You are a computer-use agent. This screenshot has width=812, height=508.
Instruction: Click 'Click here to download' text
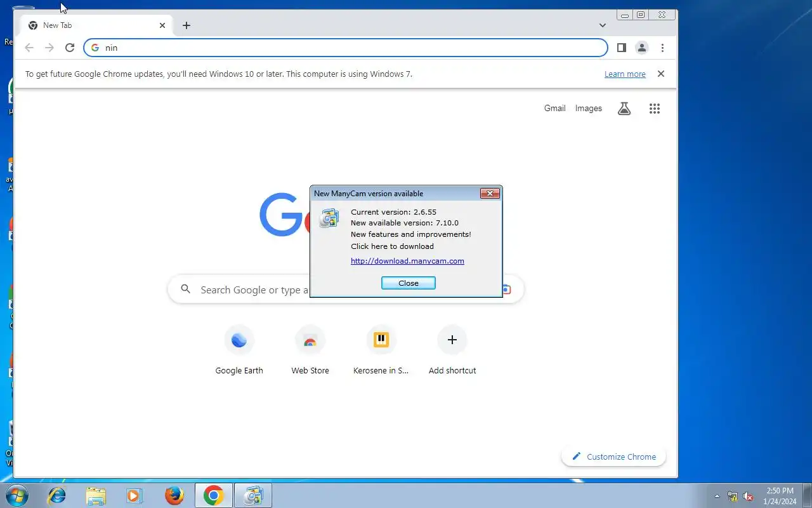pos(392,246)
